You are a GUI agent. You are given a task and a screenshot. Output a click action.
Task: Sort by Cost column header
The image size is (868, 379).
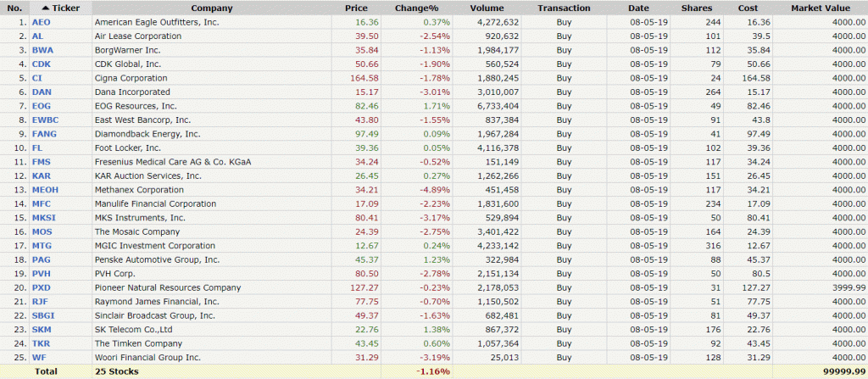pos(748,8)
